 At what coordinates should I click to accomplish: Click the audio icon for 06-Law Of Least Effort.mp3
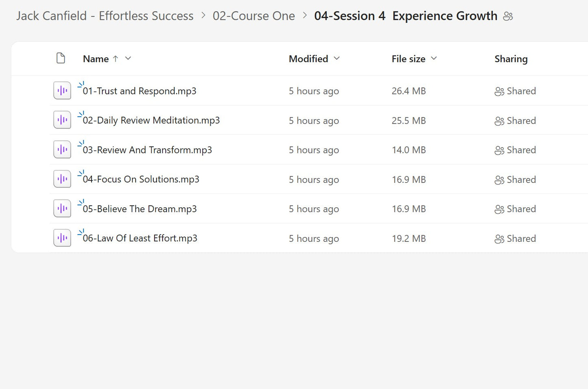coord(62,238)
